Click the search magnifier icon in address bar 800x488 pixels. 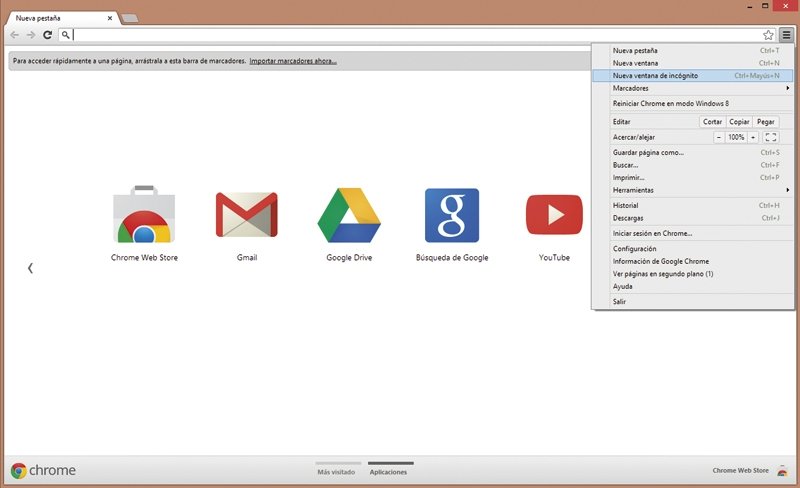click(65, 35)
